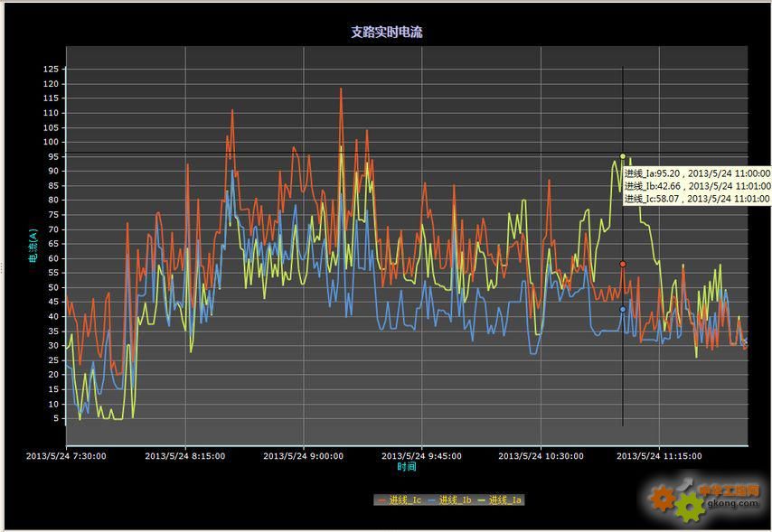
Task: Click the 11:15:00 time axis label
Action: point(658,456)
